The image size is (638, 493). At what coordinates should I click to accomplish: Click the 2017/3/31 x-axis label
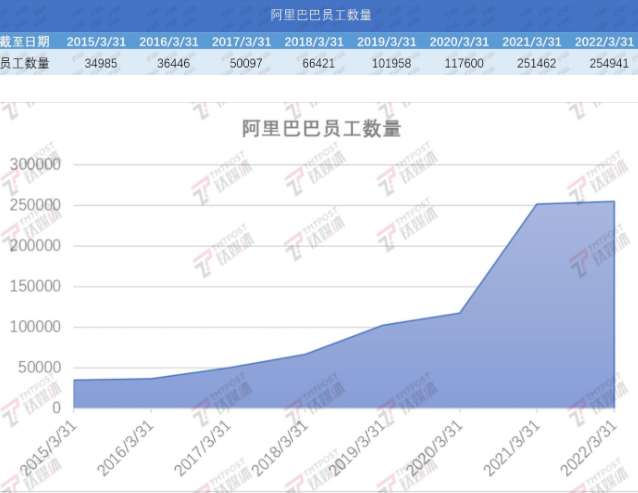(202, 448)
